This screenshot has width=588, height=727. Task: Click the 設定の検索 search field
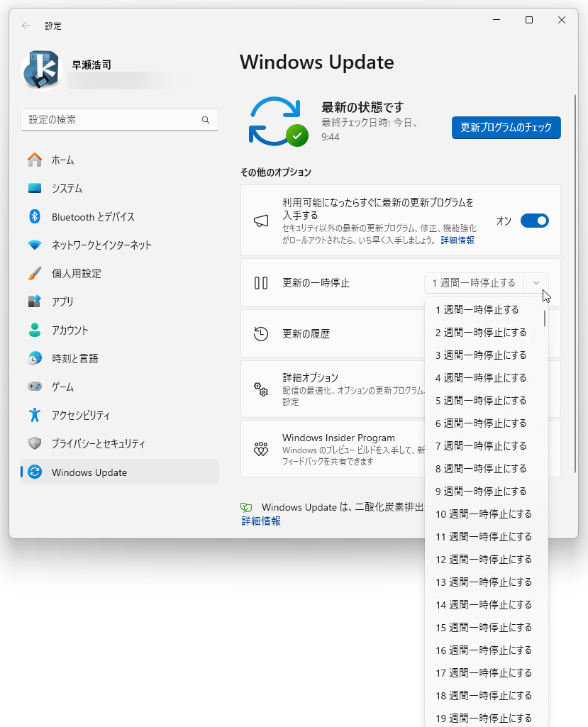click(120, 120)
